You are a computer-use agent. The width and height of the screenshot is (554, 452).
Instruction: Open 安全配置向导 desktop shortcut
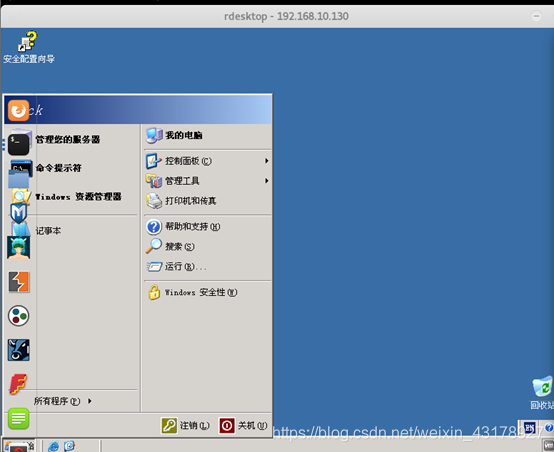point(29,47)
